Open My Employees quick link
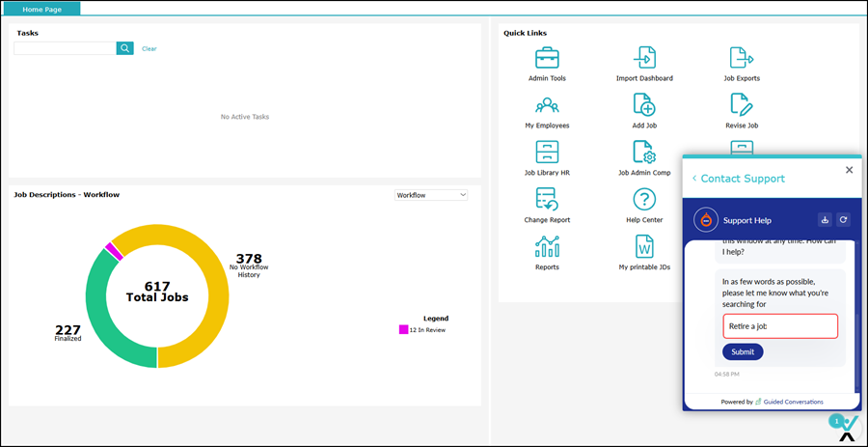 pos(547,105)
